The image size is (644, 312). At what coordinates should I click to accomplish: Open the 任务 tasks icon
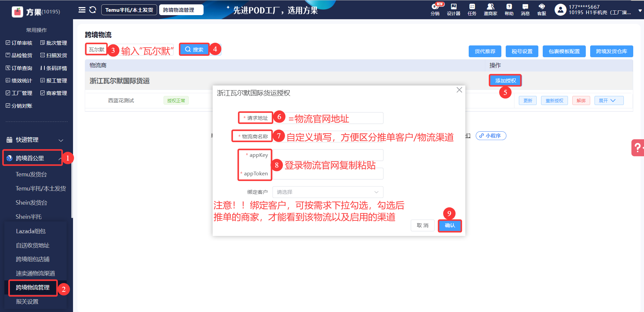472,9
